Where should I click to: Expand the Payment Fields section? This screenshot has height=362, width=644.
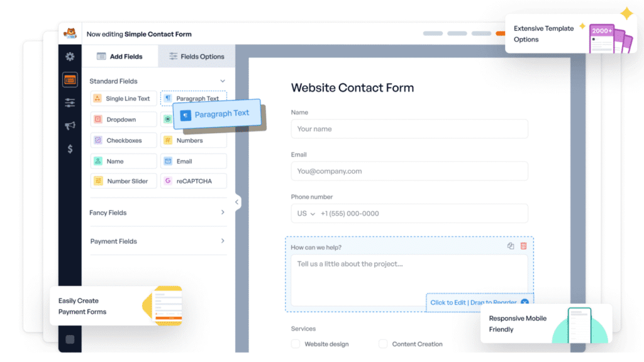(x=222, y=241)
